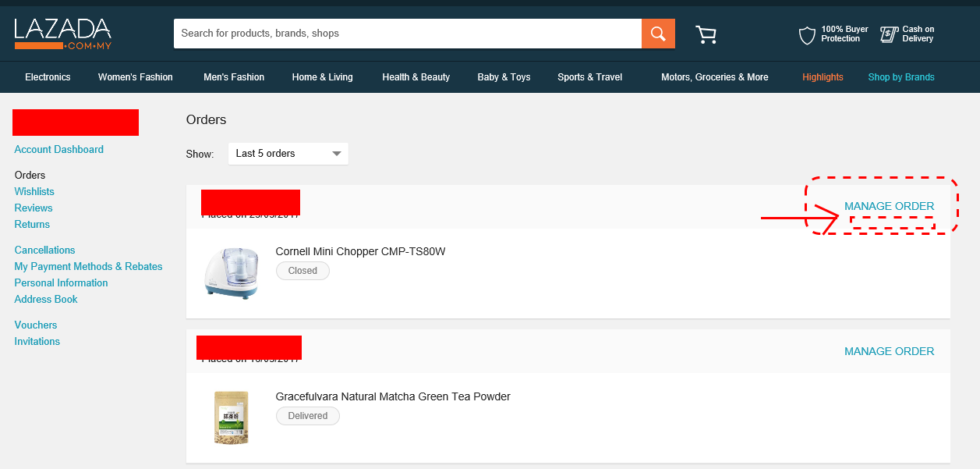This screenshot has width=980, height=469.
Task: Open the Men's Fashion menu
Action: (234, 77)
